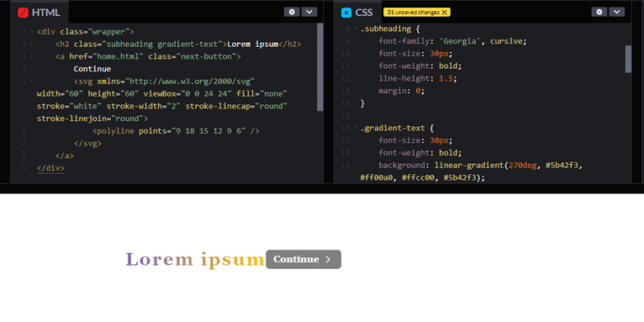644x322 pixels.
Task: Click the CSS editor vertical scrollbar thumb
Action: coord(628,59)
